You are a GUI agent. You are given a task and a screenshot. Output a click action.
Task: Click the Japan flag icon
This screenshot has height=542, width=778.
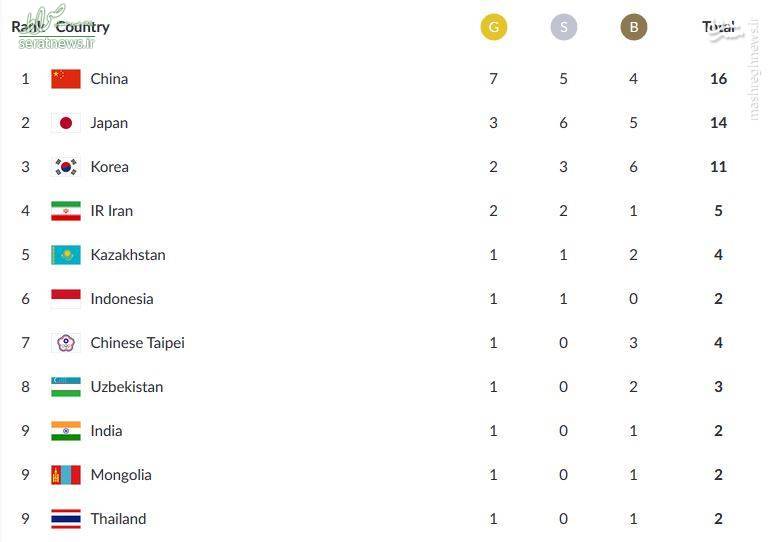(65, 123)
